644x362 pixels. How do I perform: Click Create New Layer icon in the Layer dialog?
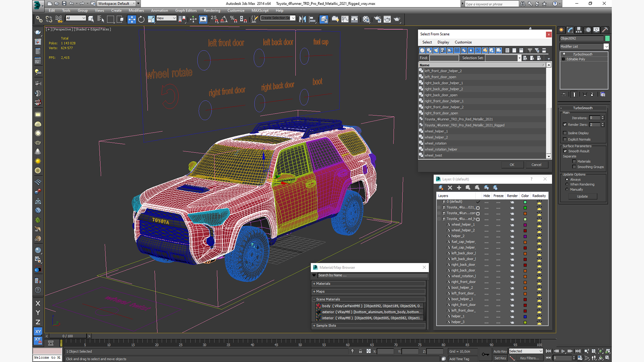(x=441, y=188)
